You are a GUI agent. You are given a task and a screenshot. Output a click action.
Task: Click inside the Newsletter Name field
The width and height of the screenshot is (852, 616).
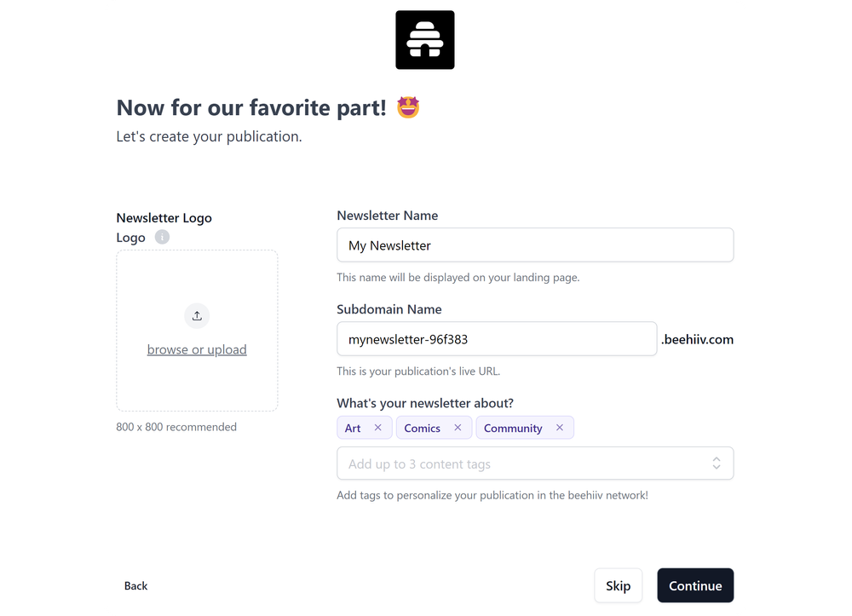coord(535,245)
